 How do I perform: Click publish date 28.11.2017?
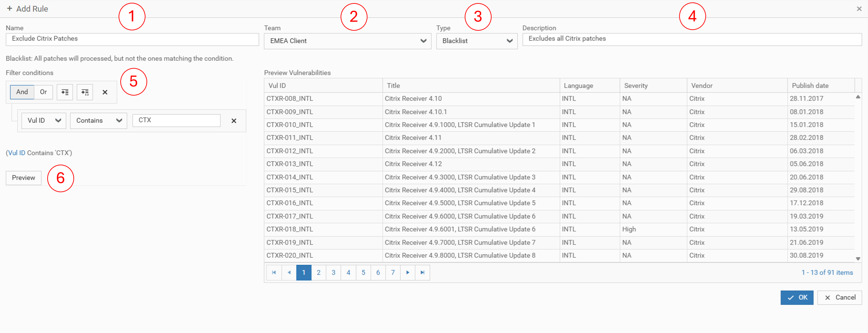pyautogui.click(x=807, y=99)
